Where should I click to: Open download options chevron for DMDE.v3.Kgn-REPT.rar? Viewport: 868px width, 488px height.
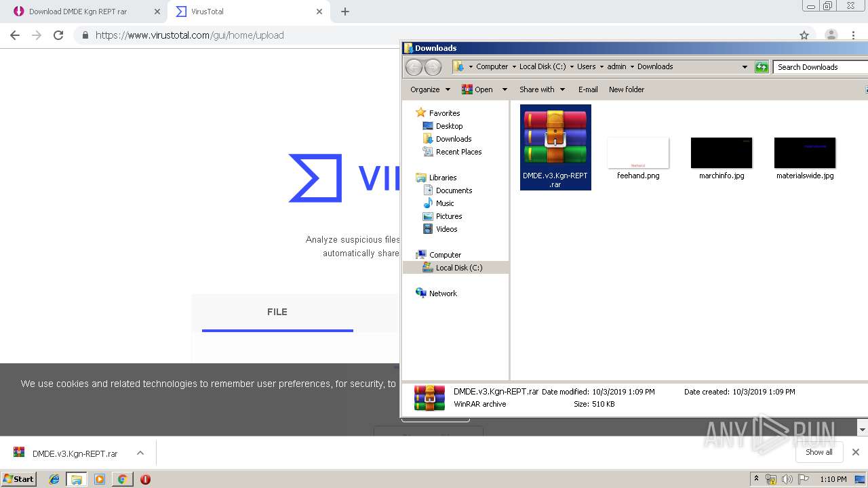[x=140, y=453]
